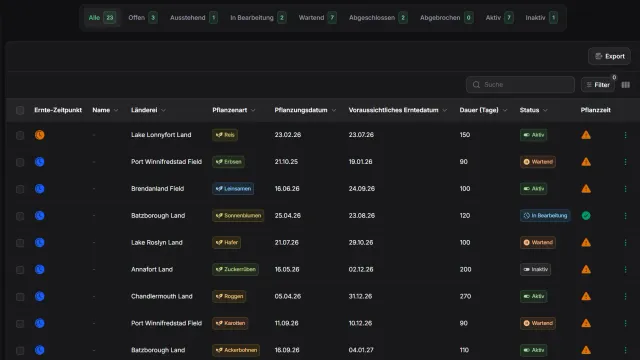Check the Lake Roslyn Land row checkbox
640x360 pixels.
20,243
